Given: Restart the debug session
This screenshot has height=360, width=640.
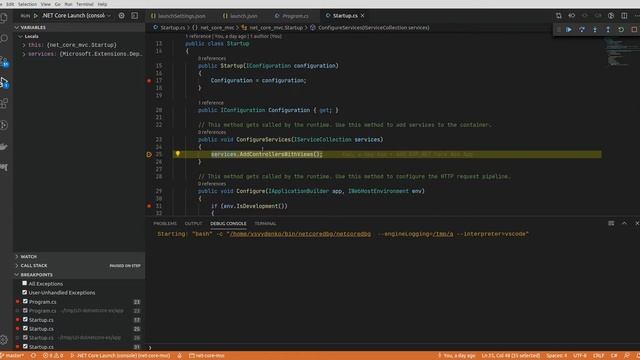Looking at the screenshot, I should tap(621, 29).
